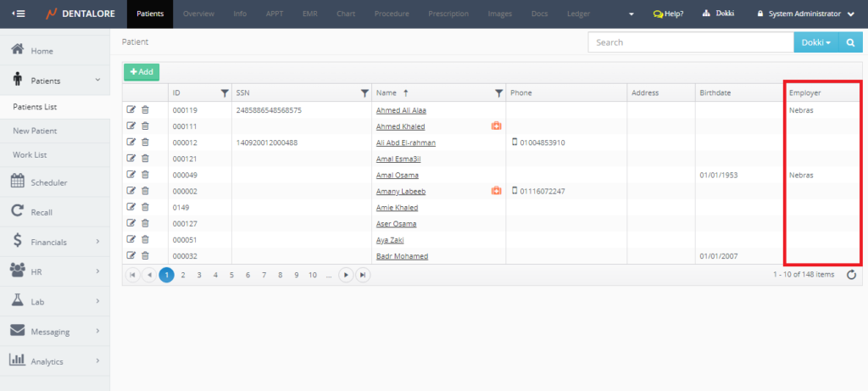Refresh the patient grid
The width and height of the screenshot is (868, 391).
tap(851, 275)
